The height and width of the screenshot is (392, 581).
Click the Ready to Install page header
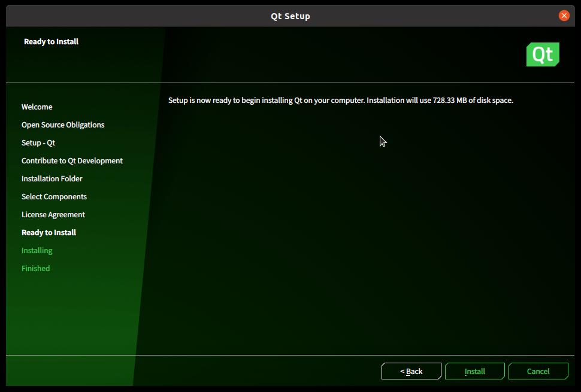(51, 41)
